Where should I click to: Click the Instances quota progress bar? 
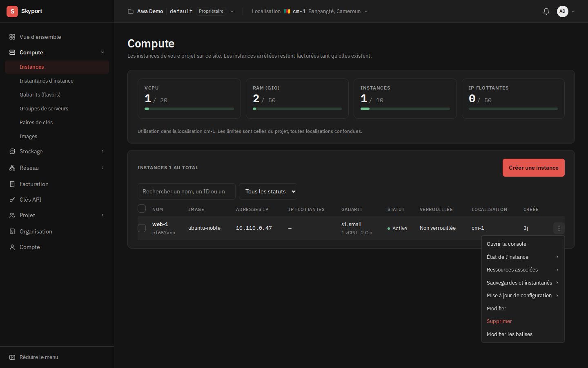coord(405,109)
